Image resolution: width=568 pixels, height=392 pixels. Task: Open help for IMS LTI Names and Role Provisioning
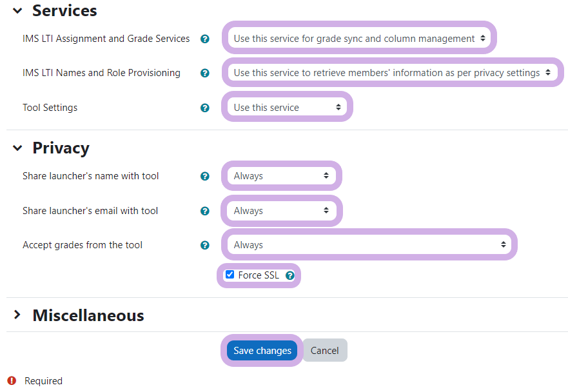click(x=205, y=73)
